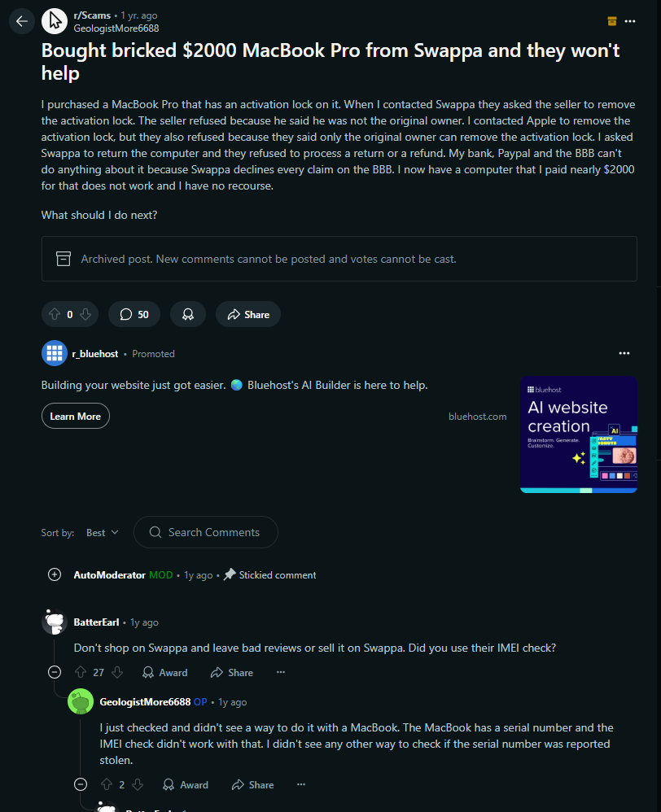
Task: Open the 50 comments button
Action: [x=134, y=314]
